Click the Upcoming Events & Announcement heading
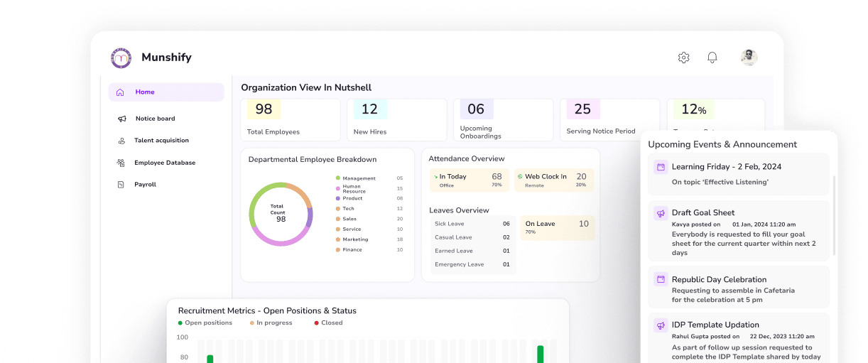 coord(722,144)
